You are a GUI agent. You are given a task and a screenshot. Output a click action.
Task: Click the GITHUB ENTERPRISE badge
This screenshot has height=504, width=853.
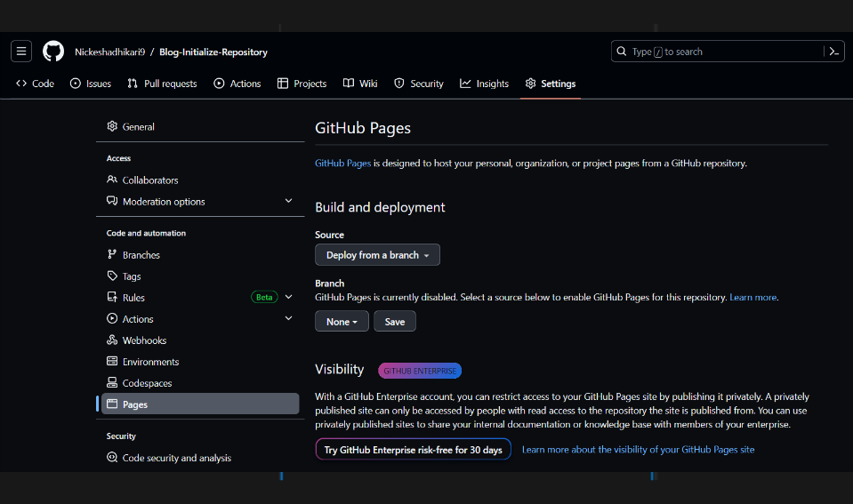pyautogui.click(x=420, y=371)
